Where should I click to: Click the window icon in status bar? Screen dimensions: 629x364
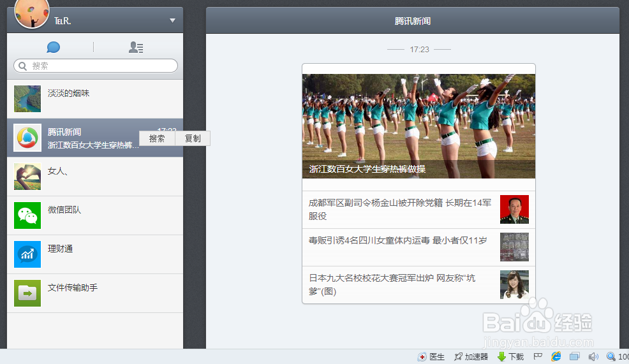(575, 356)
